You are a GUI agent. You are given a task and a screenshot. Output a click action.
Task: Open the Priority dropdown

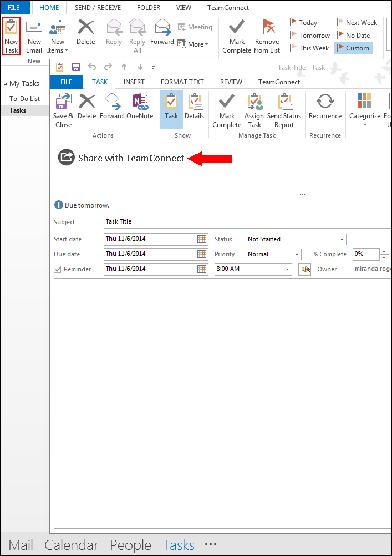pos(297,254)
